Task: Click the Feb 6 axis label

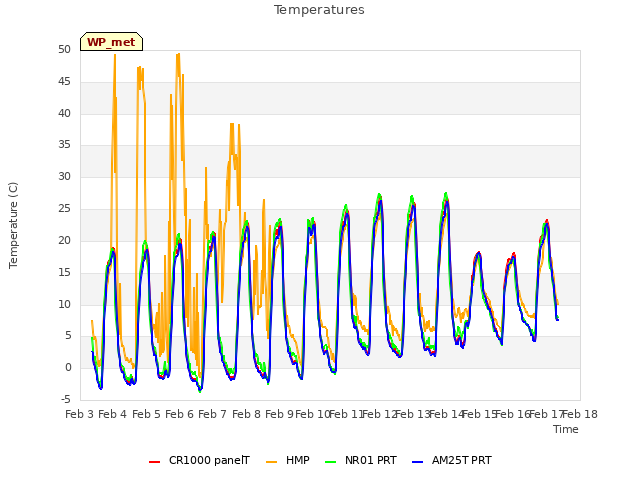Action: [x=179, y=414]
